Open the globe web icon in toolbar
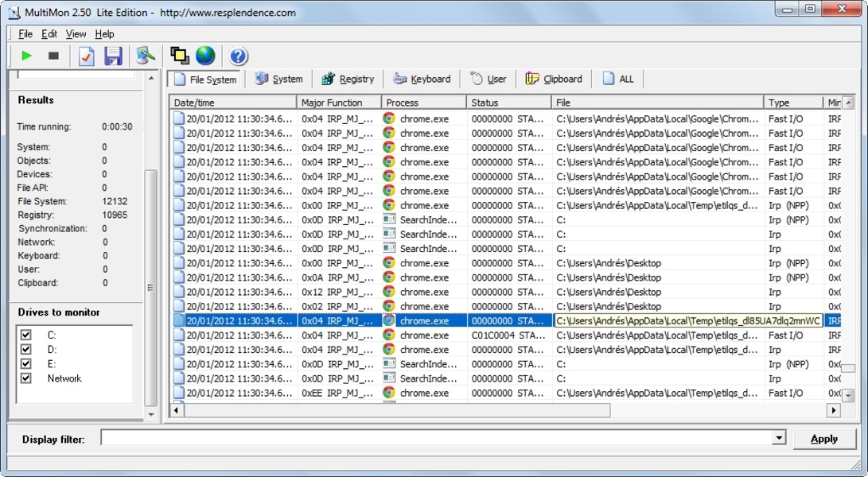Image resolution: width=868 pixels, height=477 pixels. click(205, 56)
